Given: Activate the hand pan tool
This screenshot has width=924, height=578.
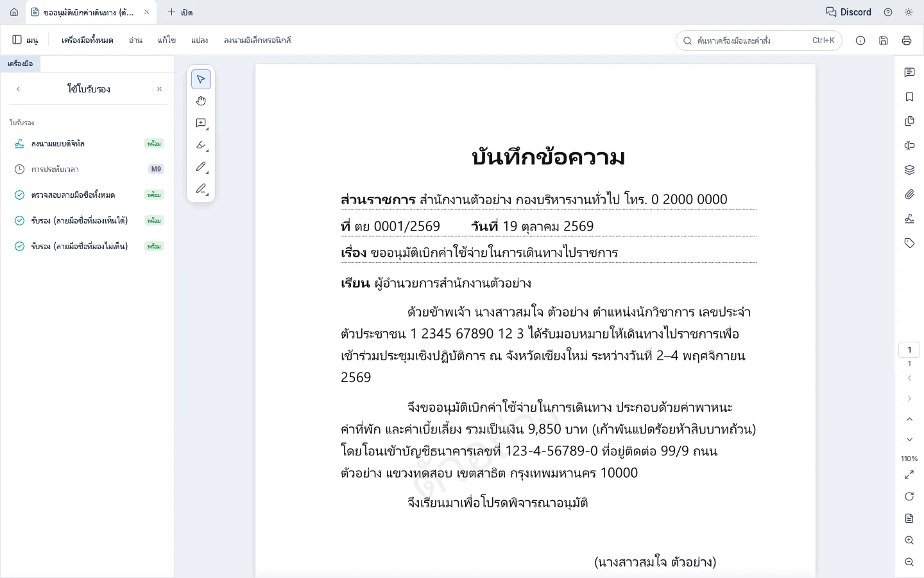Looking at the screenshot, I should (x=201, y=101).
